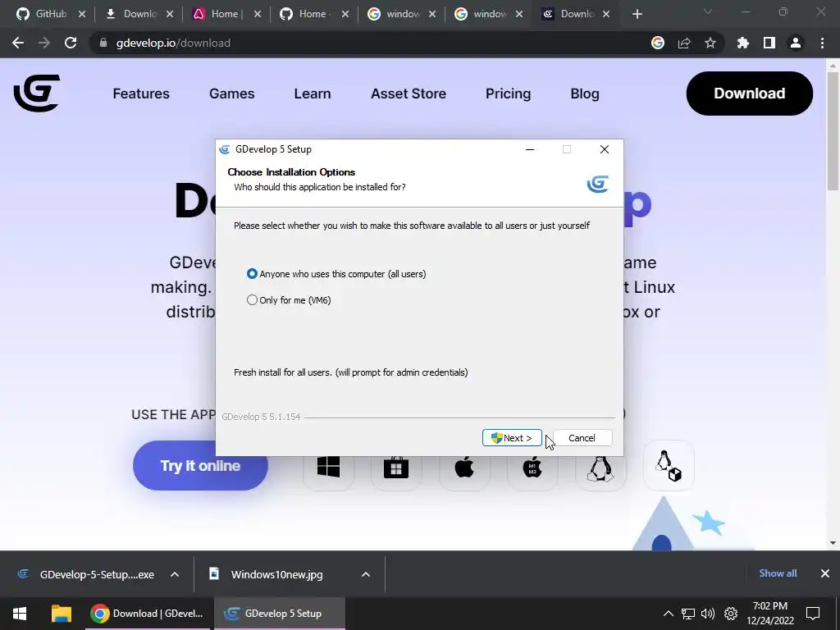Show hidden icons in the system tray
840x630 pixels.
[x=668, y=614]
